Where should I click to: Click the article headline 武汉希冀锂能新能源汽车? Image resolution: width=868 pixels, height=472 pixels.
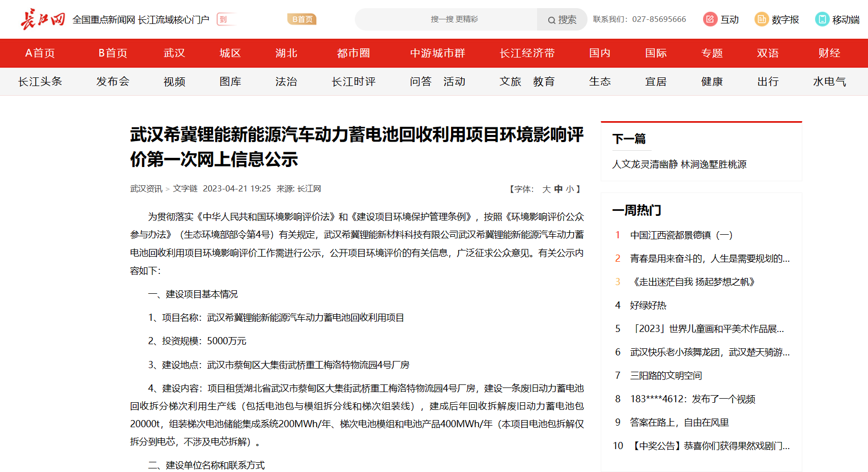point(356,147)
